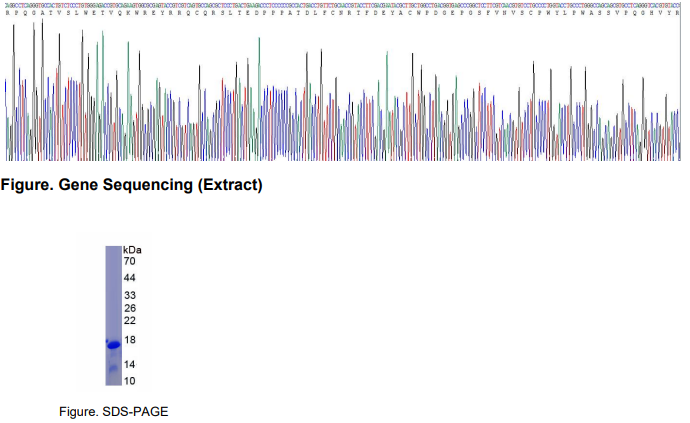Click the top of the SDS-PAGE gel lane
The width and height of the screenshot is (690, 423).
pyautogui.click(x=113, y=250)
